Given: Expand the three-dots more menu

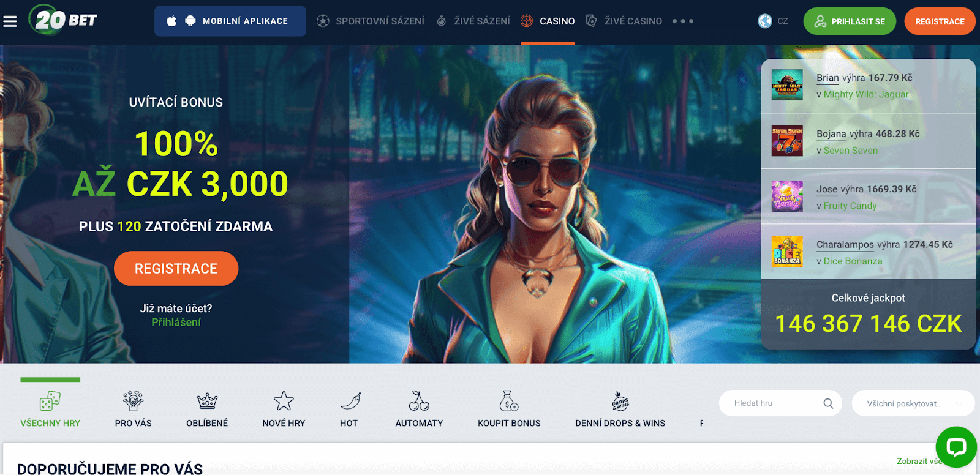Looking at the screenshot, I should tap(683, 21).
